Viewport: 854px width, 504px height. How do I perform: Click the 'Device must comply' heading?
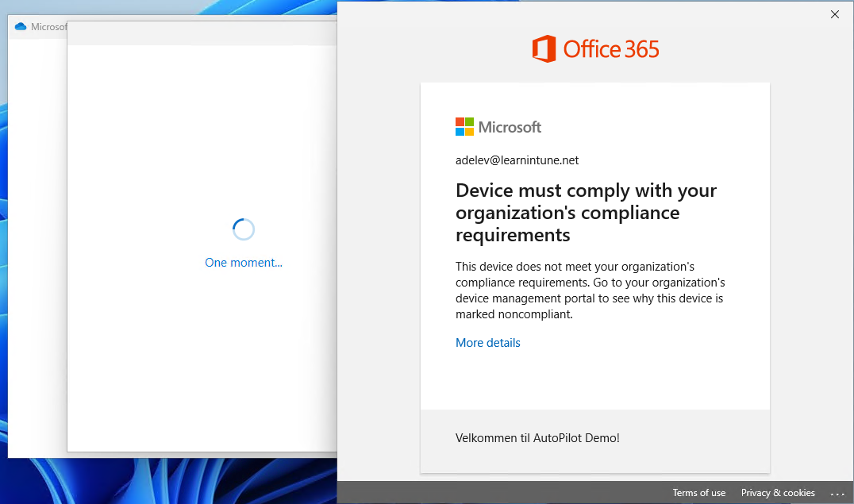pos(586,213)
